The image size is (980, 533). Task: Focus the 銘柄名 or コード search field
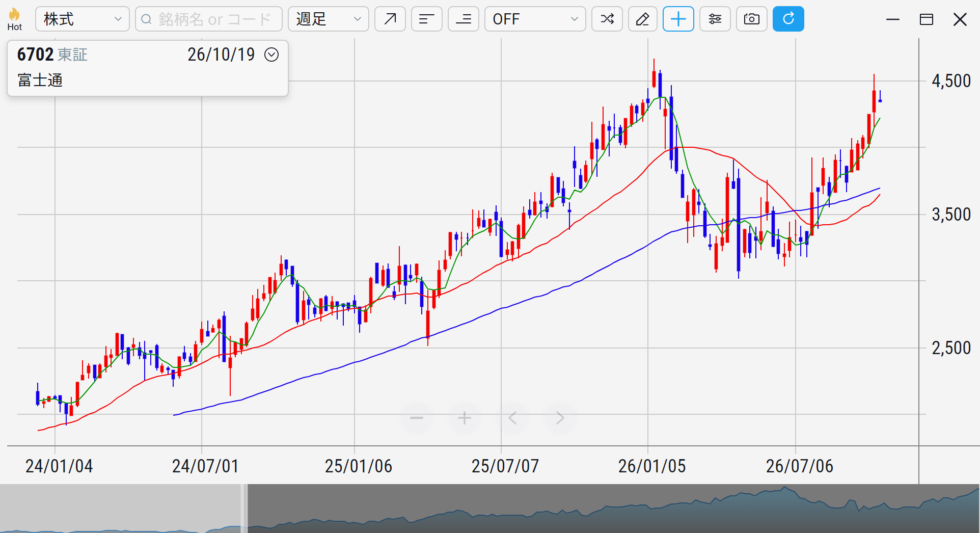pyautogui.click(x=209, y=19)
